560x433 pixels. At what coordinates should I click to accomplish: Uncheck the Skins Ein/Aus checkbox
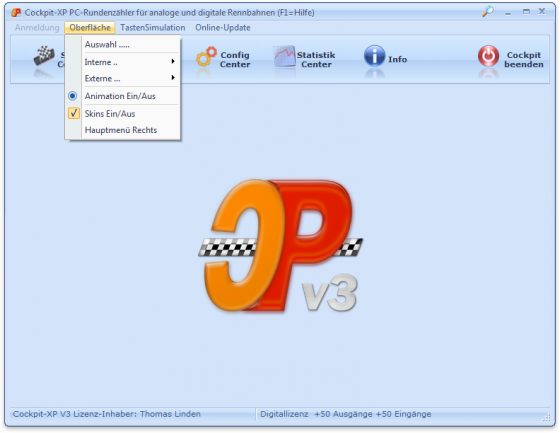pyautogui.click(x=74, y=113)
